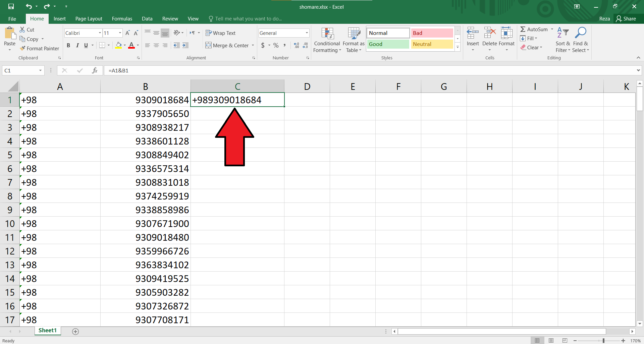Click the Save icon in title bar
The height and width of the screenshot is (344, 644).
click(x=11, y=6)
